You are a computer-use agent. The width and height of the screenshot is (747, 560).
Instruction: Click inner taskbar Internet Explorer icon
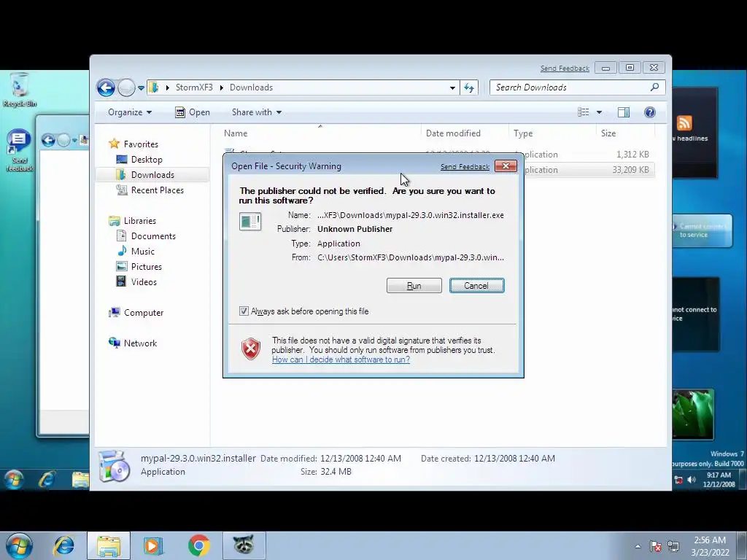click(47, 479)
